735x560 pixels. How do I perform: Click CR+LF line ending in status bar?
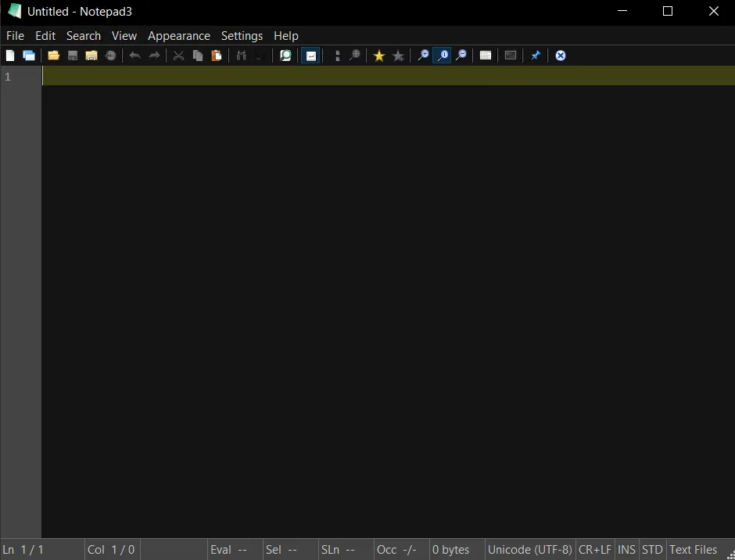click(x=595, y=550)
